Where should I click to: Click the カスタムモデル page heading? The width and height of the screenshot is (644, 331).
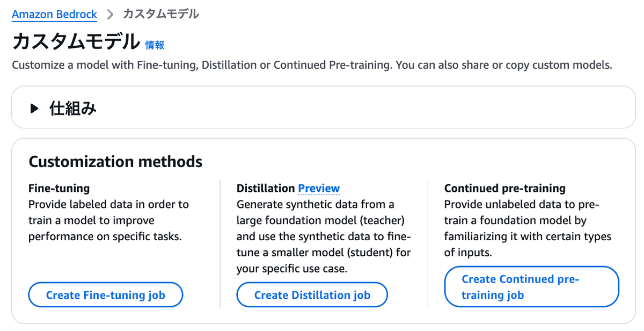pyautogui.click(x=76, y=41)
